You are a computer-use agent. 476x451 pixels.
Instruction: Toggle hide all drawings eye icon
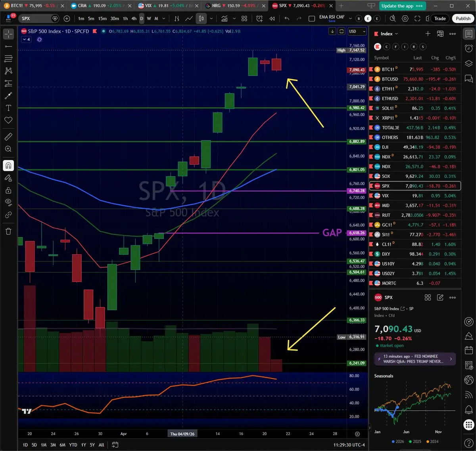click(x=8, y=202)
